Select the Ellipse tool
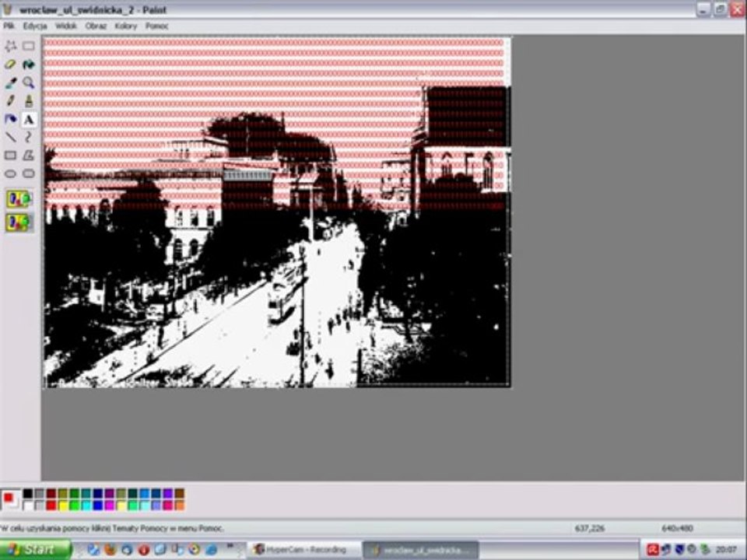The height and width of the screenshot is (560, 747). [x=10, y=173]
